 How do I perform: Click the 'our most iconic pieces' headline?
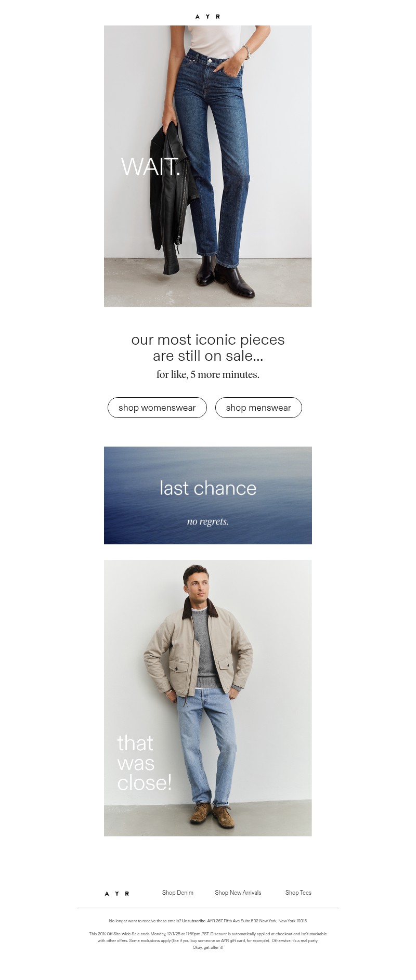pos(208,339)
